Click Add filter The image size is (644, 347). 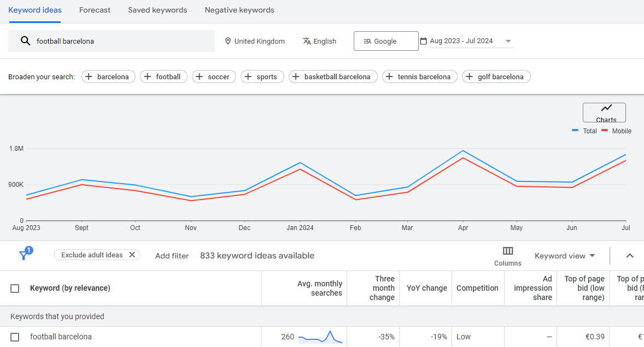point(172,256)
